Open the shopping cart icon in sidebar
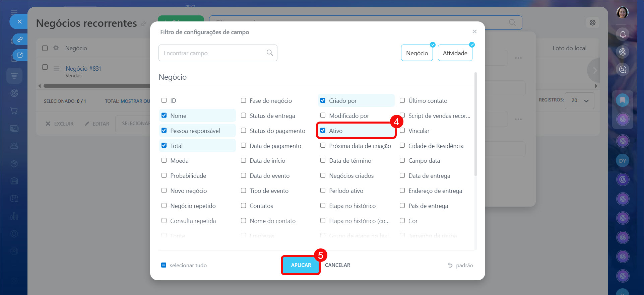The width and height of the screenshot is (644, 295). pos(14,111)
